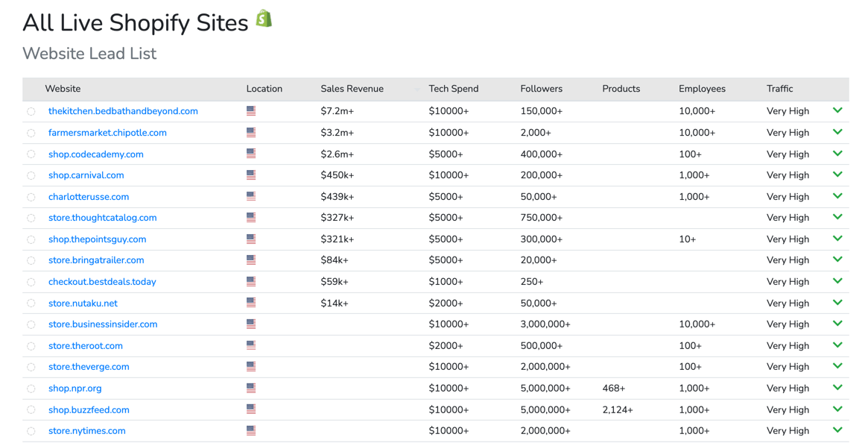Screen dimensions: 868x443
Task: Click the US flag beside store.theroot.com
Action: click(250, 345)
